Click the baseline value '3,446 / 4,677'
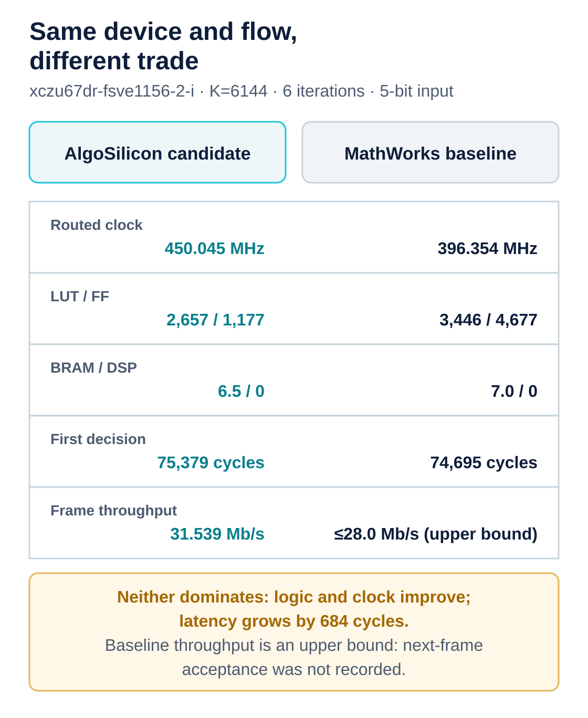Viewport: 588px width, 718px height. click(x=488, y=320)
